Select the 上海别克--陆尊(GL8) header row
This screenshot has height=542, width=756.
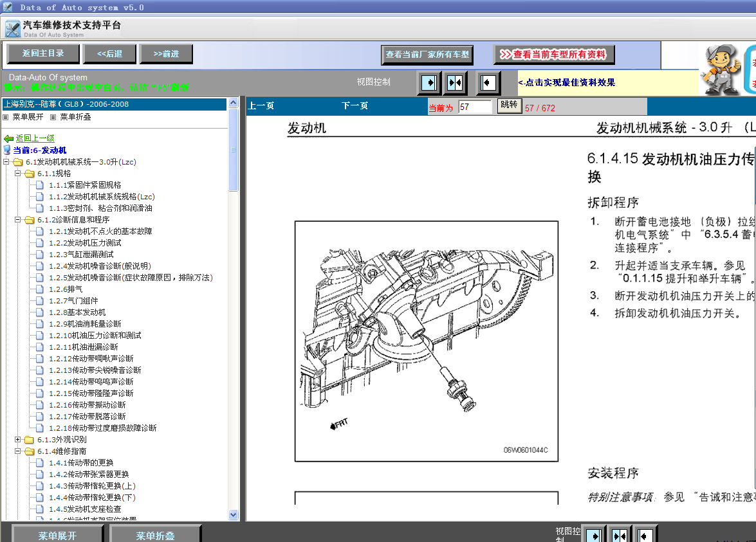[x=115, y=104]
